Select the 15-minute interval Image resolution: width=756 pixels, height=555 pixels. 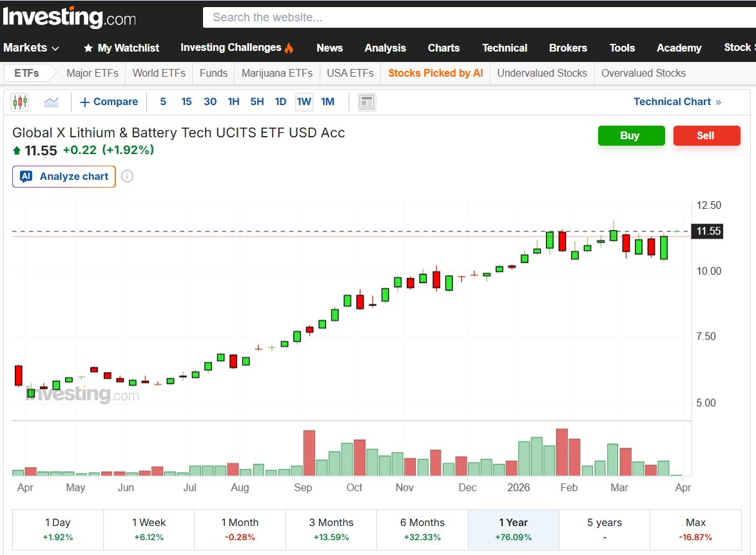point(186,102)
